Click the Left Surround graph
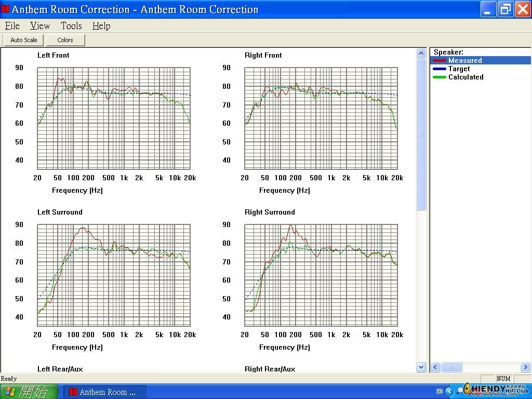 (x=114, y=275)
